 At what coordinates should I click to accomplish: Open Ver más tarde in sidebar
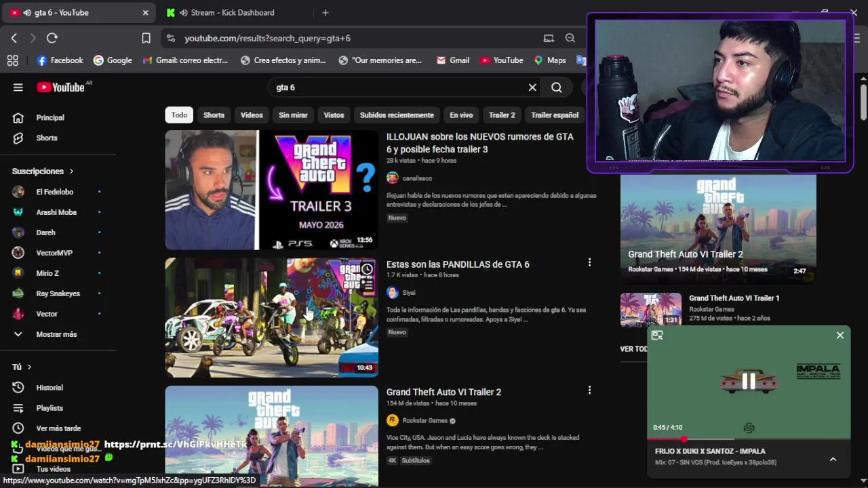(58, 428)
